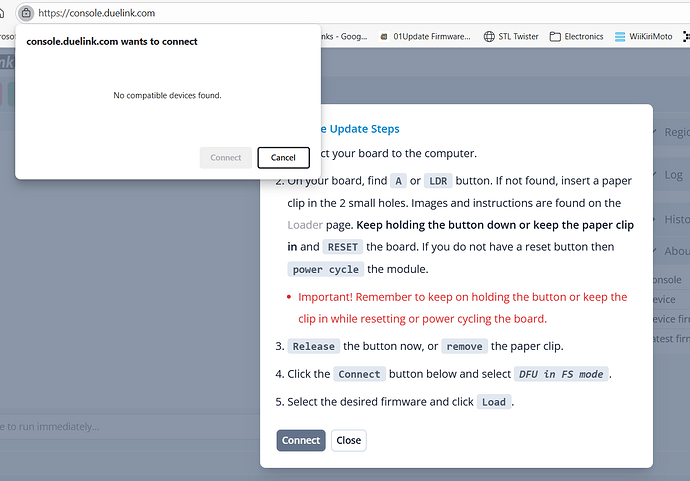This screenshot has height=481, width=690.
Task: Click the 'DFU in FS mode' code label
Action: pyautogui.click(x=560, y=374)
